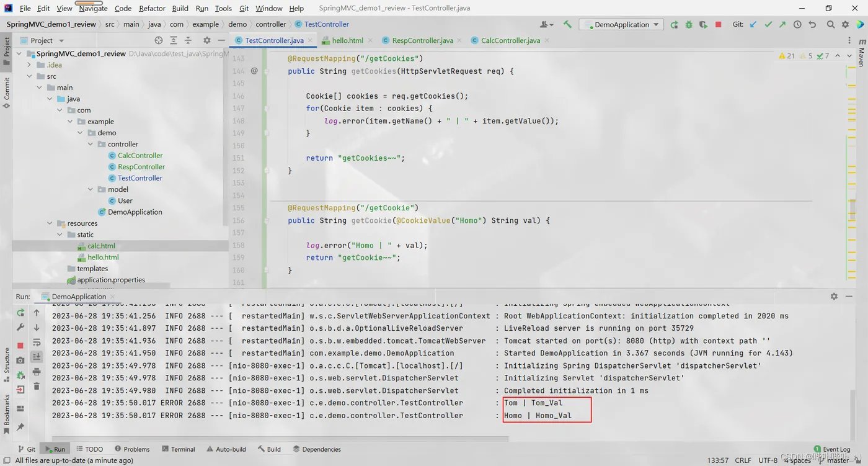This screenshot has width=868, height=466.
Task: Rollback changes with the undo arrow icon
Action: pyautogui.click(x=812, y=24)
